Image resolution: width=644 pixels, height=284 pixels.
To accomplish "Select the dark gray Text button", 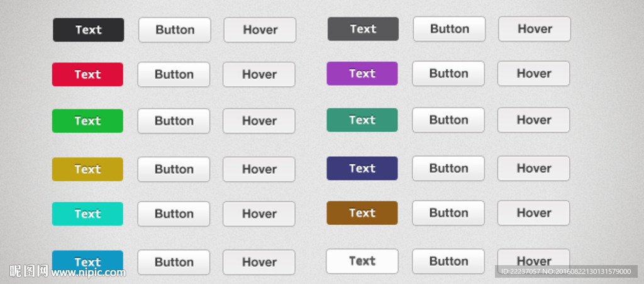I will [x=363, y=29].
